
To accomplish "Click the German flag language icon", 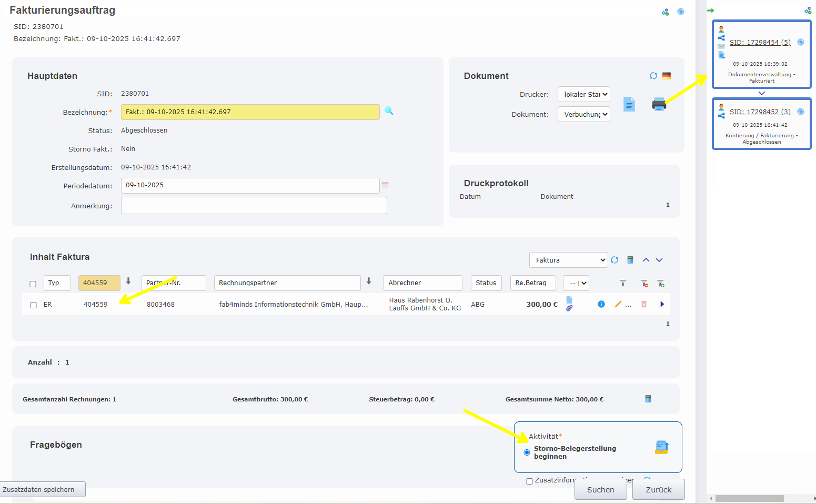I will click(667, 76).
